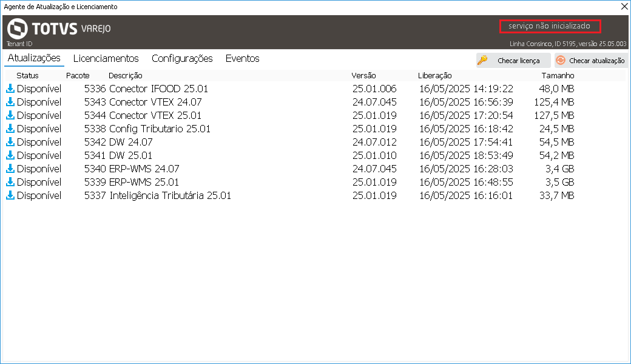Click package number 5342
Viewport: 631px width, 364px height.
point(95,141)
